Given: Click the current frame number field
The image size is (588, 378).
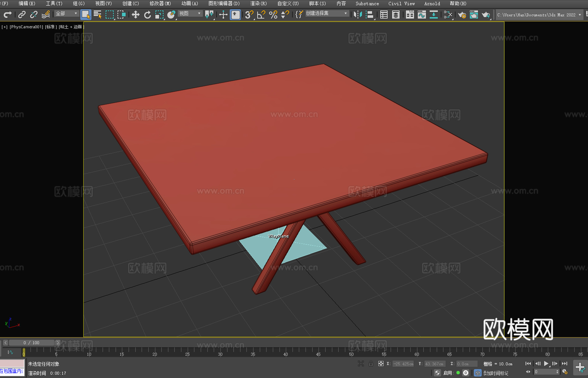Looking at the screenshot, I should [x=545, y=372].
